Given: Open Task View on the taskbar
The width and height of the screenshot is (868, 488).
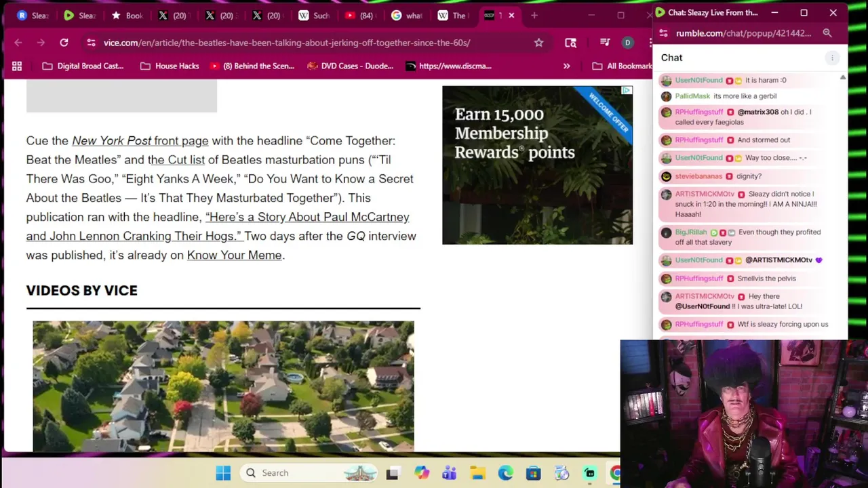Looking at the screenshot, I should [x=392, y=472].
